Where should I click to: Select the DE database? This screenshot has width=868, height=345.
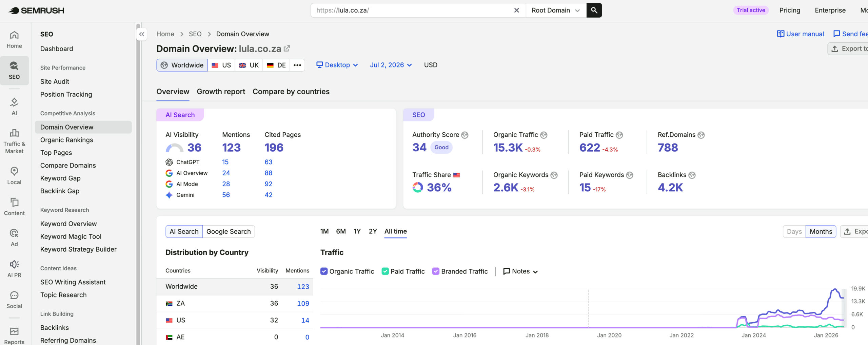coord(276,65)
